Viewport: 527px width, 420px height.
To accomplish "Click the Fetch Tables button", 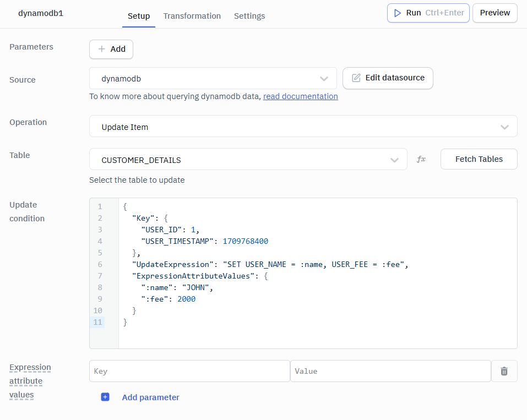I will coord(479,159).
